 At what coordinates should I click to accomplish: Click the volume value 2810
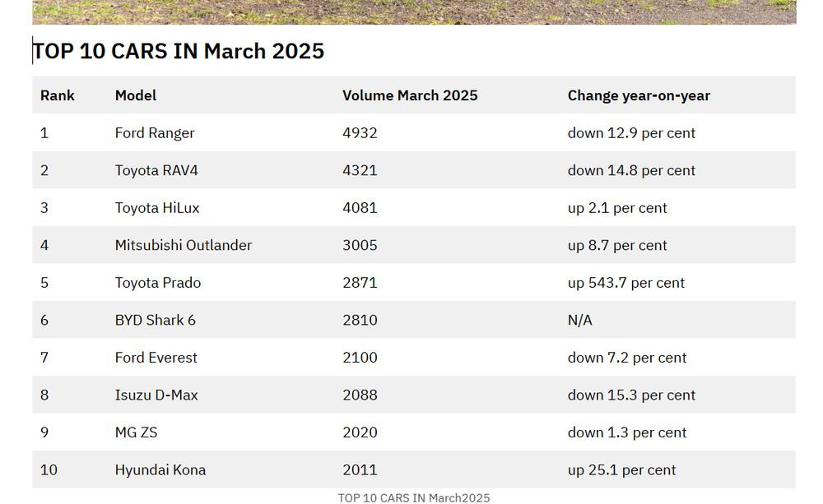(x=360, y=320)
